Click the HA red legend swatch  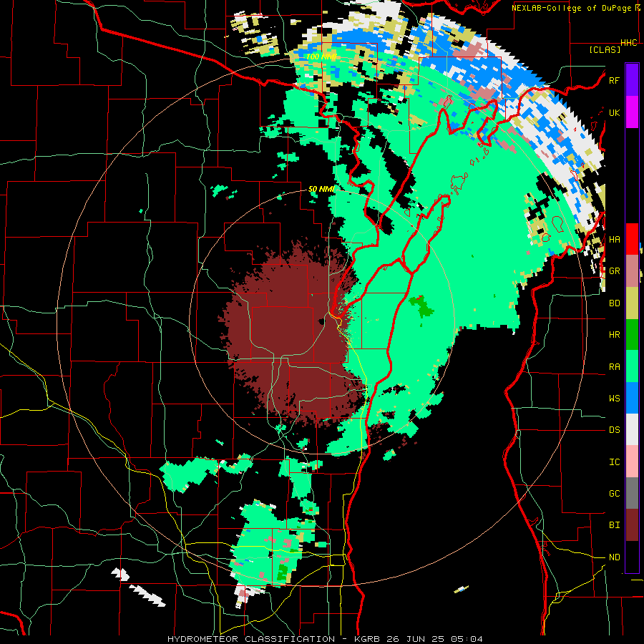[x=632, y=239]
